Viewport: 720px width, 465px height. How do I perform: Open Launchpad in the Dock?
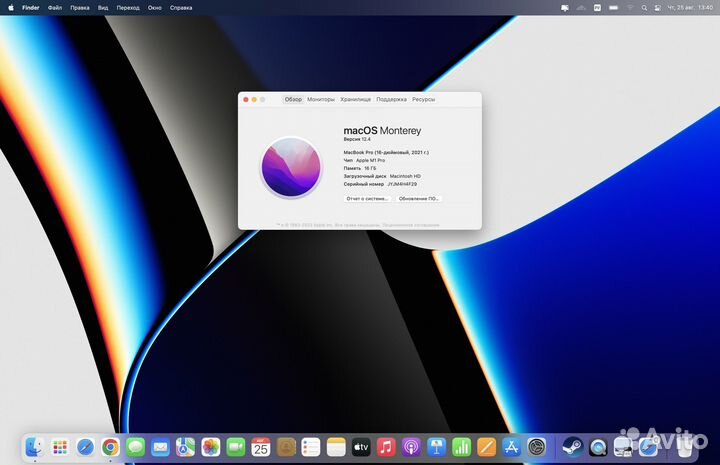pyautogui.click(x=60, y=447)
